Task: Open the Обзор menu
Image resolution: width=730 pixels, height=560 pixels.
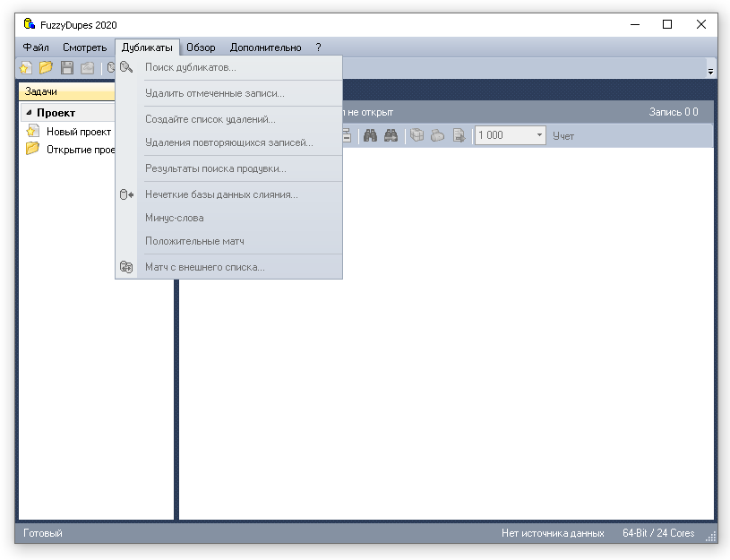Action: 201,47
